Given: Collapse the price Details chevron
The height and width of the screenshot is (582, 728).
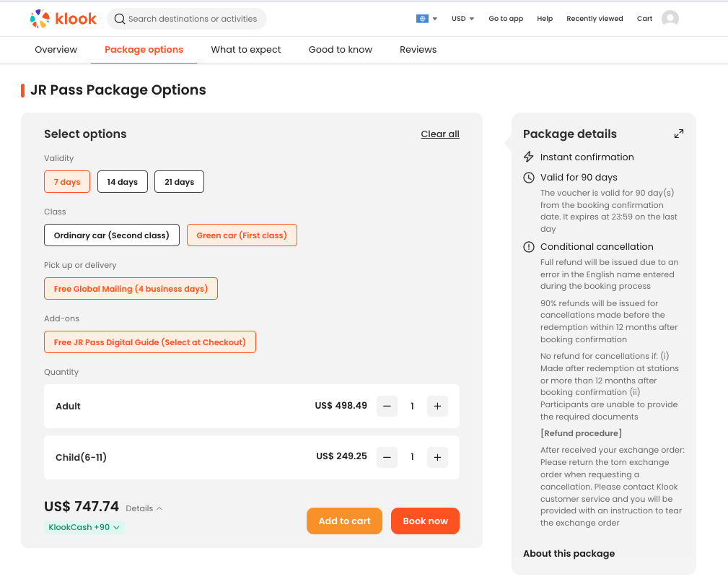Looking at the screenshot, I should (x=159, y=508).
